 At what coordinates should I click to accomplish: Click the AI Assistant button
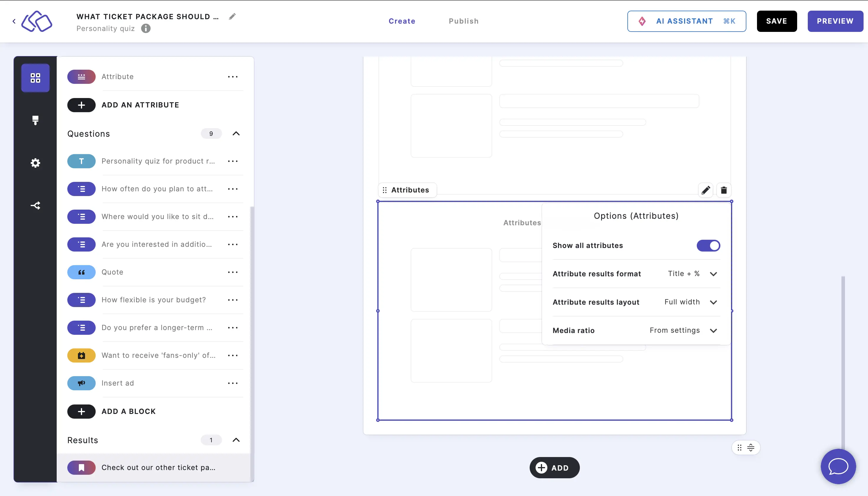point(686,21)
